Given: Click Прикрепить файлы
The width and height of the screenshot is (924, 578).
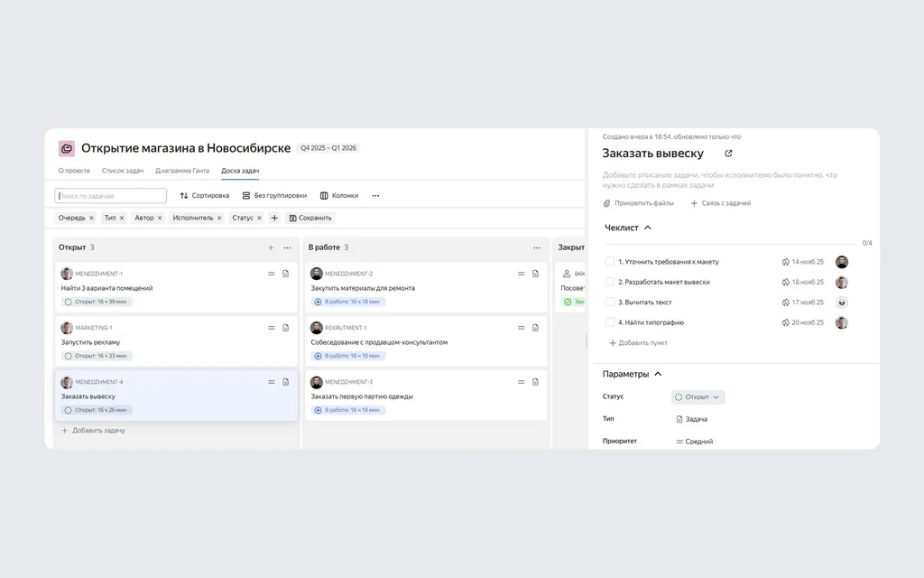Looking at the screenshot, I should click(x=638, y=203).
